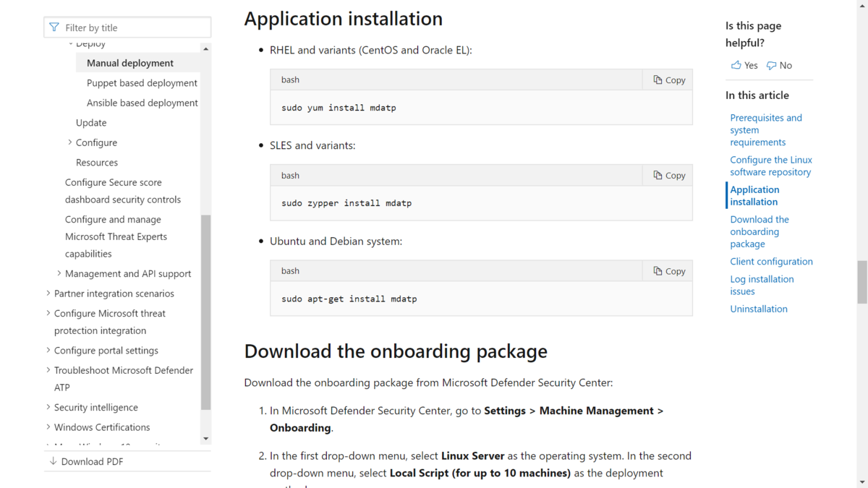Image resolution: width=868 pixels, height=488 pixels.
Task: Click the 'sudo apt-get install mdatp' code text
Action: point(349,299)
